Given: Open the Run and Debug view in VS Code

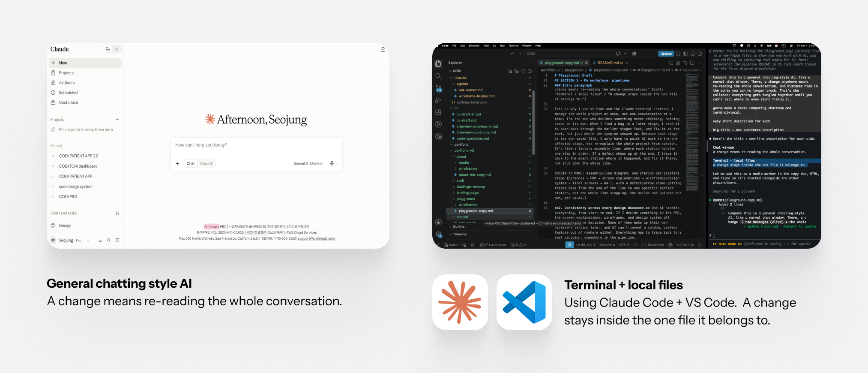Looking at the screenshot, I should pyautogui.click(x=438, y=100).
